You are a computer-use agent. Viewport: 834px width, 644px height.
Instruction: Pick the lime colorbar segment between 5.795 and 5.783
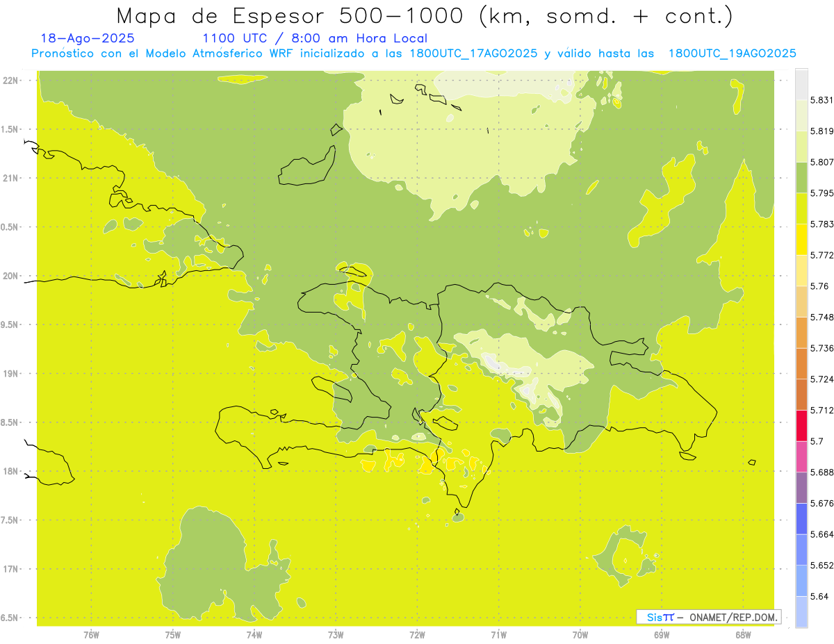(x=801, y=208)
